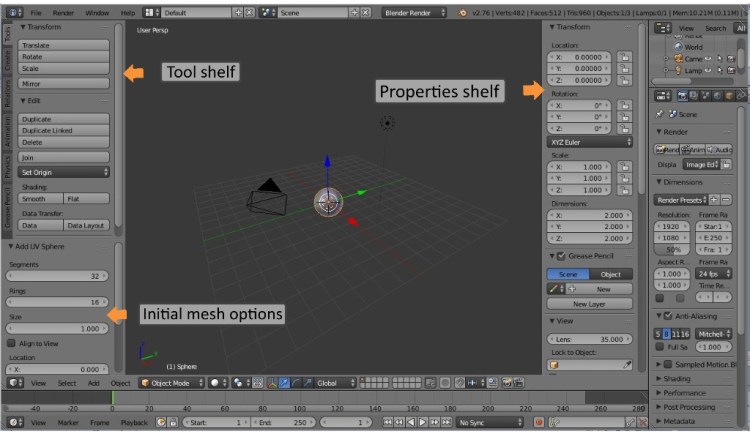The height and width of the screenshot is (434, 750).
Task: Open the Add menu in 3D view header
Action: pyautogui.click(x=93, y=382)
